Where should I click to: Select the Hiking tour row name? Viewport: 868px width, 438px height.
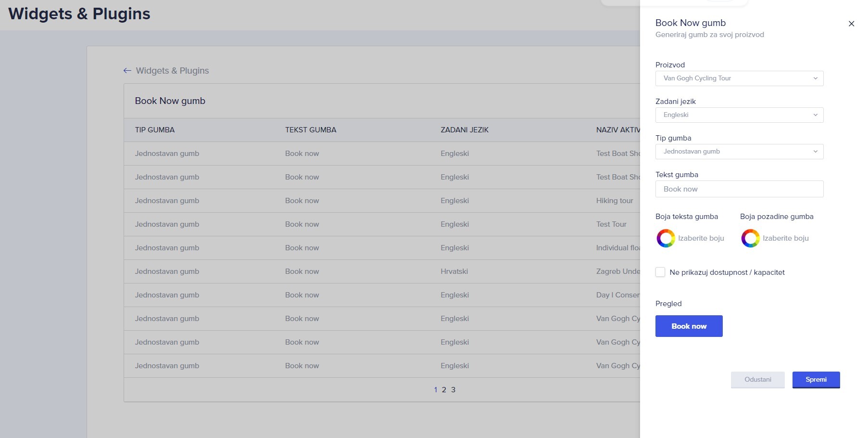point(615,201)
